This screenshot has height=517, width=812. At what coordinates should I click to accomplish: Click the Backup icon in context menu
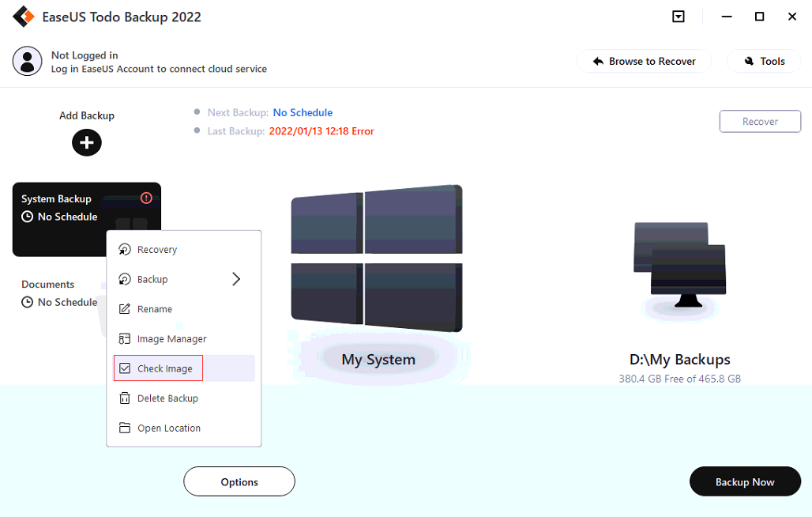coord(124,279)
